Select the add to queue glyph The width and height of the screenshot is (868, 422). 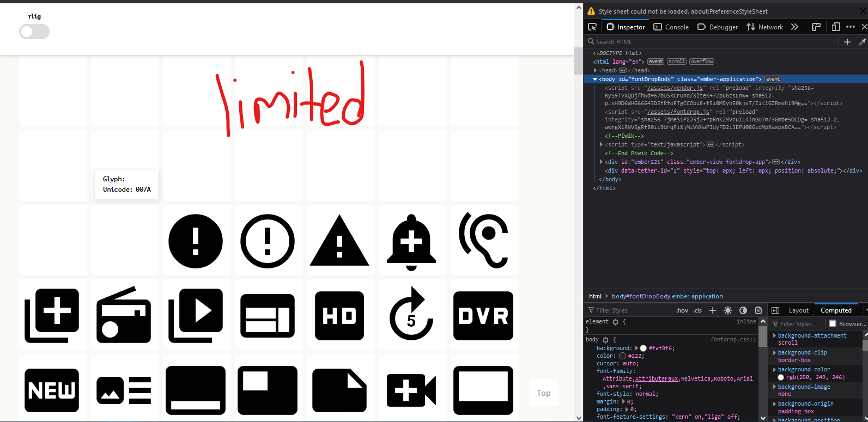tap(52, 316)
